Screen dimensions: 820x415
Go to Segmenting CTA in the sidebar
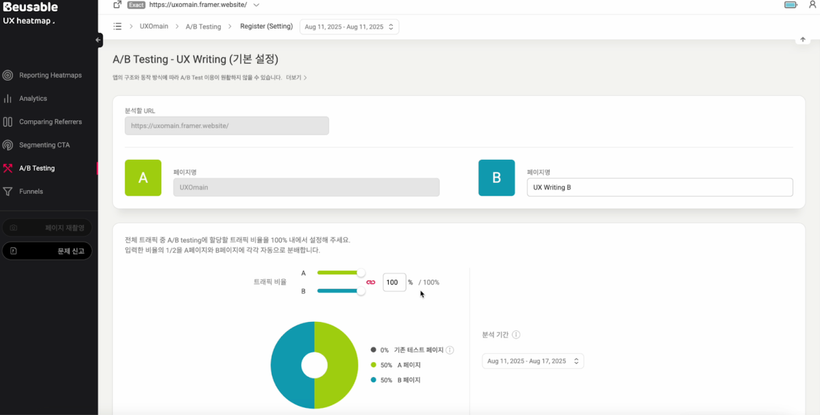(44, 145)
